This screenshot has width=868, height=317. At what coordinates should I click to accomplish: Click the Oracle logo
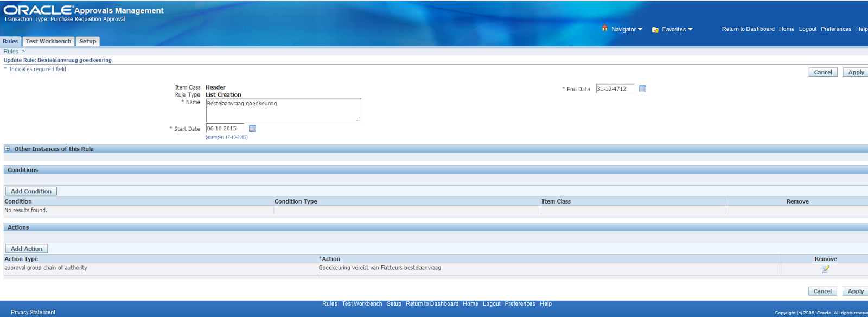pos(38,10)
